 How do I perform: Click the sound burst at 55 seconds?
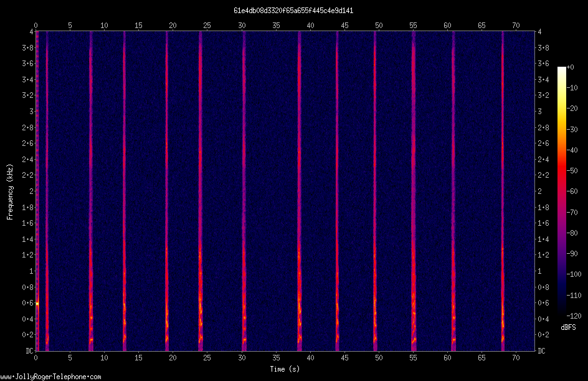(414, 191)
